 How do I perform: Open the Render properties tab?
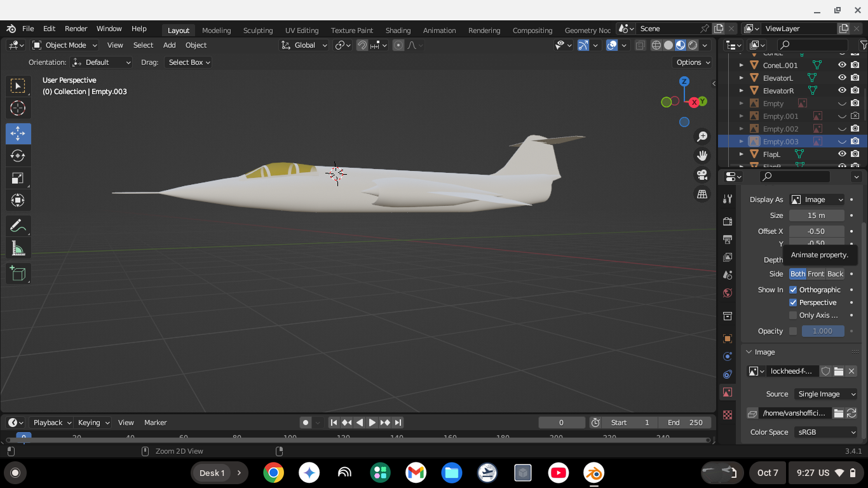728,221
